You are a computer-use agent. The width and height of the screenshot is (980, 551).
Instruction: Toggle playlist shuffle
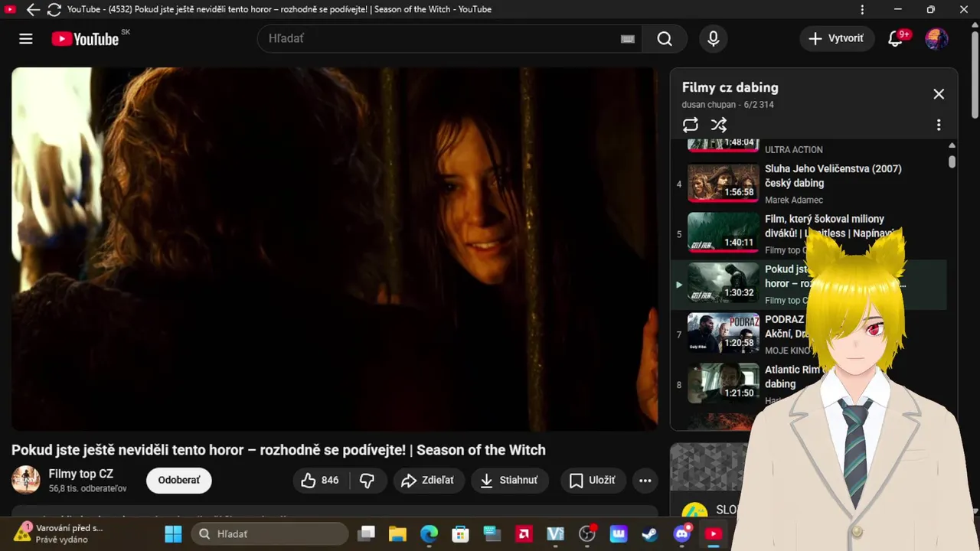tap(718, 125)
